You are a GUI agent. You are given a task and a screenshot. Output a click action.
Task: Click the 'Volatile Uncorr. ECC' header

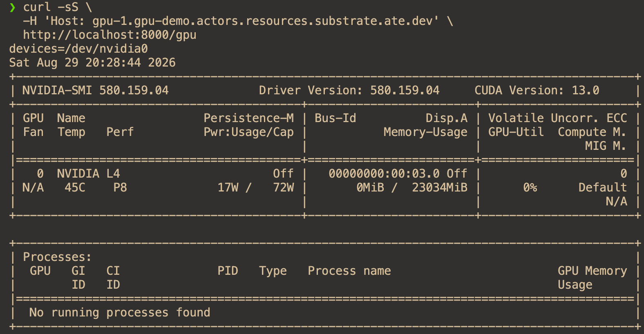[x=557, y=118]
